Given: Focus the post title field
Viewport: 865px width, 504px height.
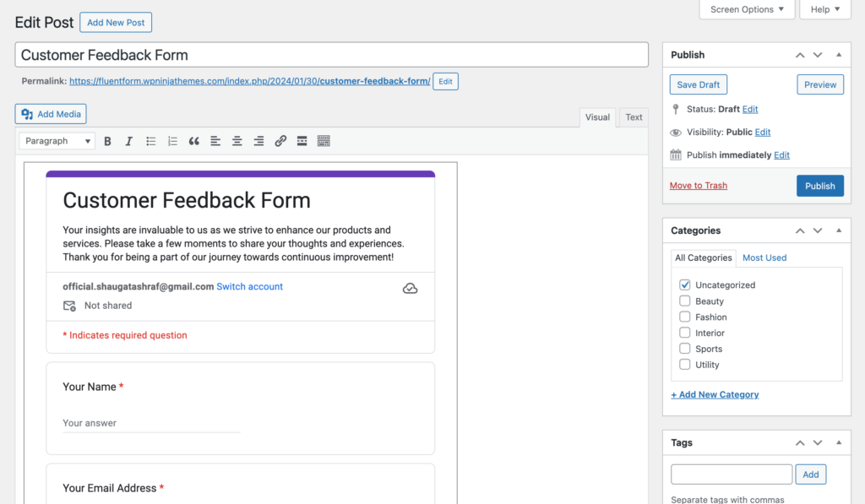Looking at the screenshot, I should [331, 55].
